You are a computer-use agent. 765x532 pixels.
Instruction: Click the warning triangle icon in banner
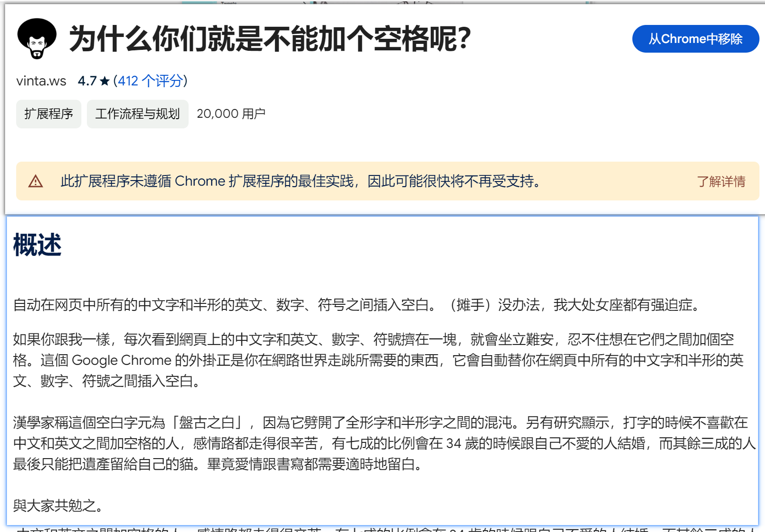[x=36, y=181]
